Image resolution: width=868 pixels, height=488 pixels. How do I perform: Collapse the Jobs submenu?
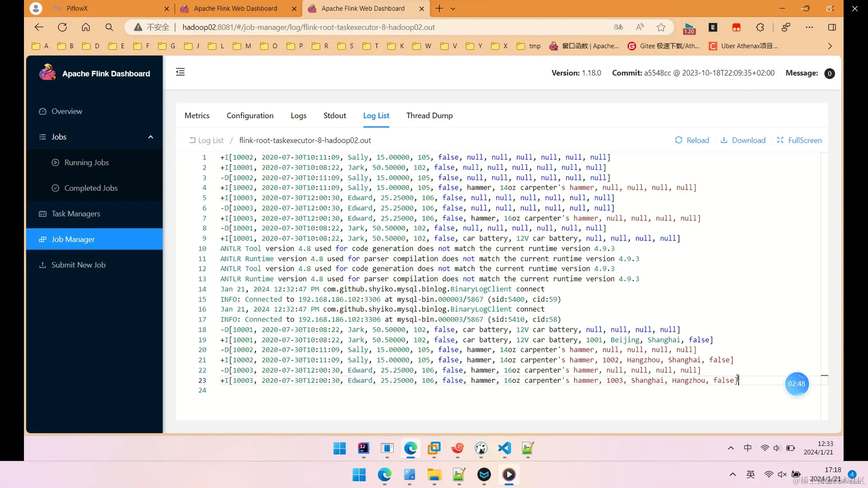point(151,137)
